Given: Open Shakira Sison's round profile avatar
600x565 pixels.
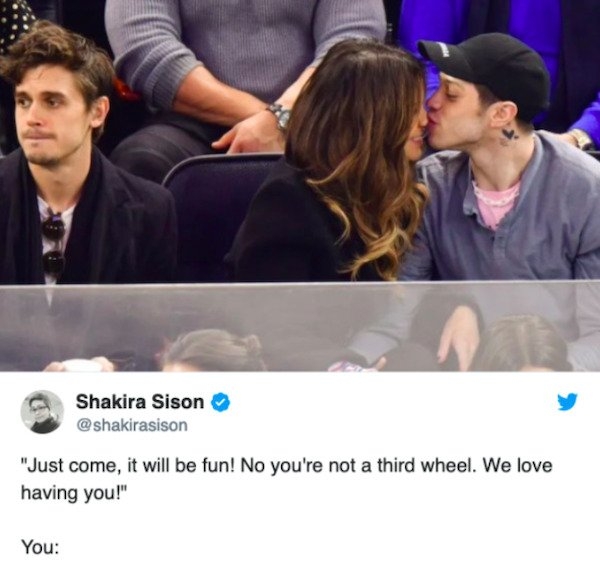Looking at the screenshot, I should pos(42,412).
